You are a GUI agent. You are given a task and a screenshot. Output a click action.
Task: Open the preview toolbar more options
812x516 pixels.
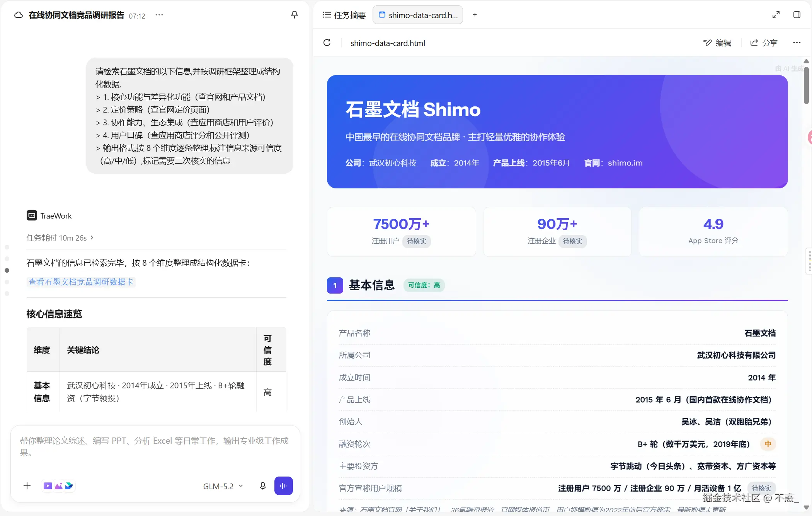tap(797, 43)
